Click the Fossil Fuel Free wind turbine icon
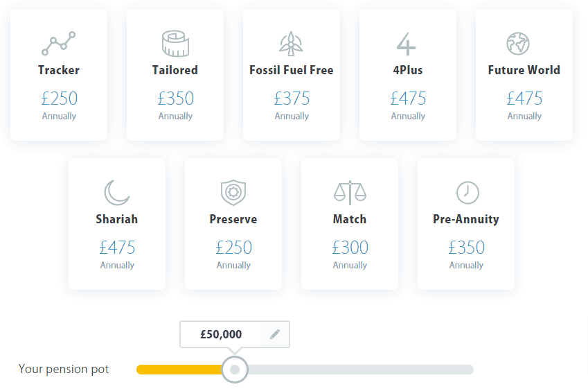588x389 pixels. [291, 44]
